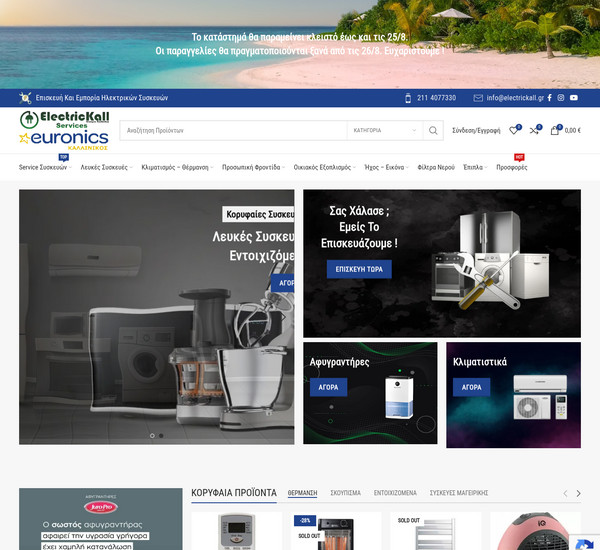Viewport: 600px width, 550px height.
Task: Click the envelope email icon
Action: point(478,98)
